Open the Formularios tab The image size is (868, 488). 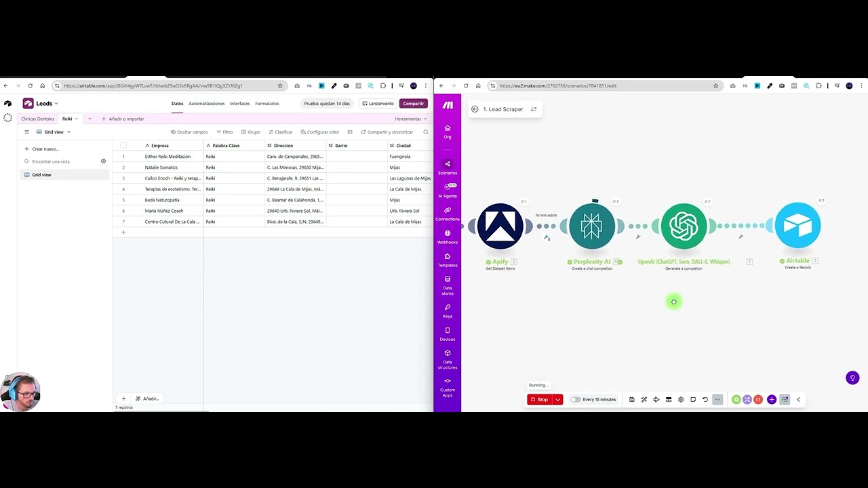click(x=267, y=104)
